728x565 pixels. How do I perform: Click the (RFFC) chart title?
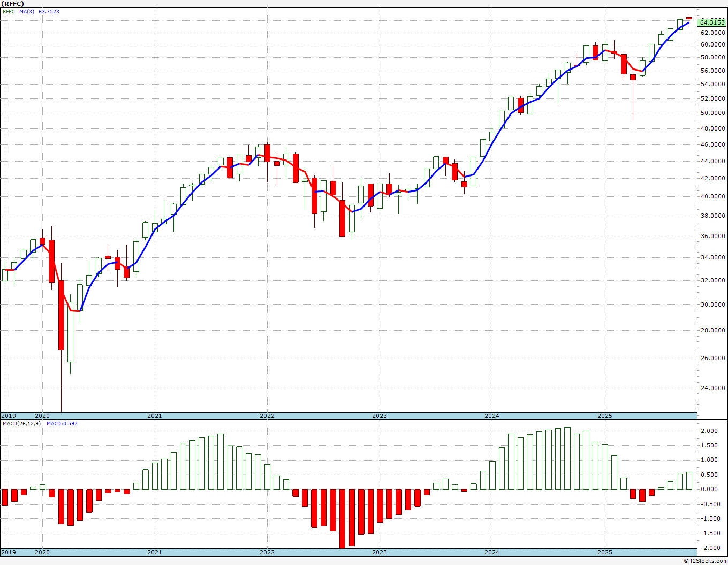click(13, 4)
